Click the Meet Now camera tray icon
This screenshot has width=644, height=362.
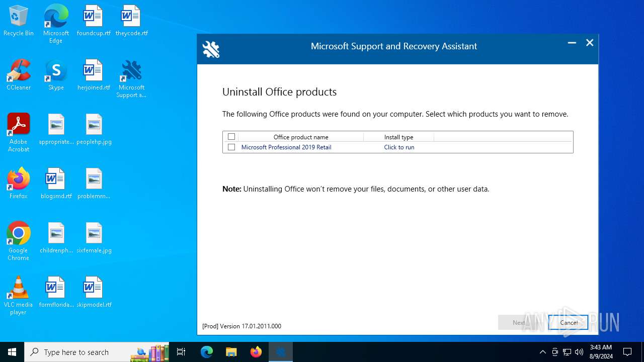click(555, 352)
